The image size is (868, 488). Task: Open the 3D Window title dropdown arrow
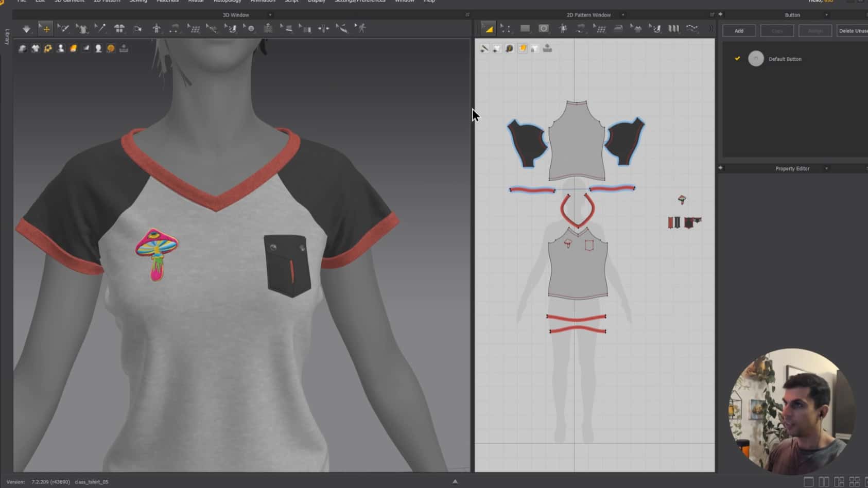click(270, 15)
